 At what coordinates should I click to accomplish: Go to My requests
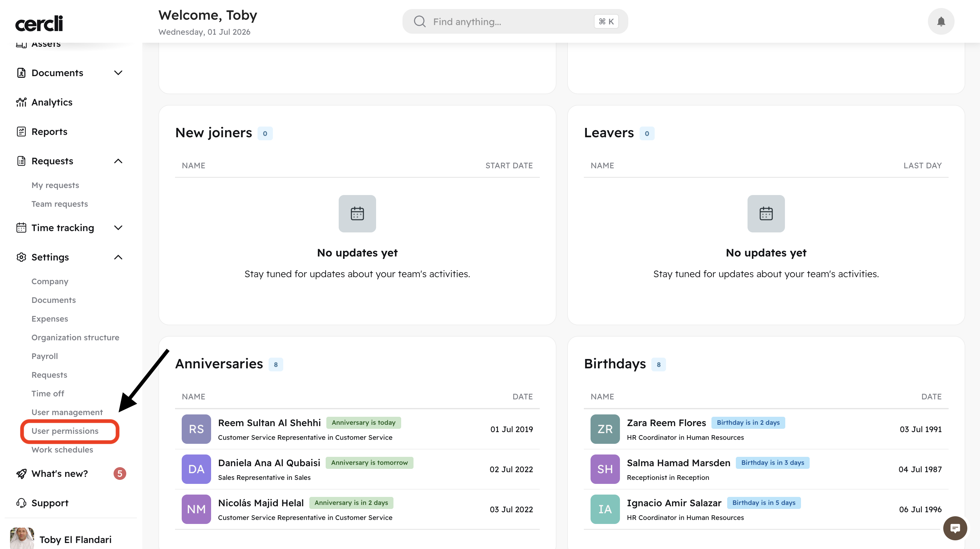point(55,185)
